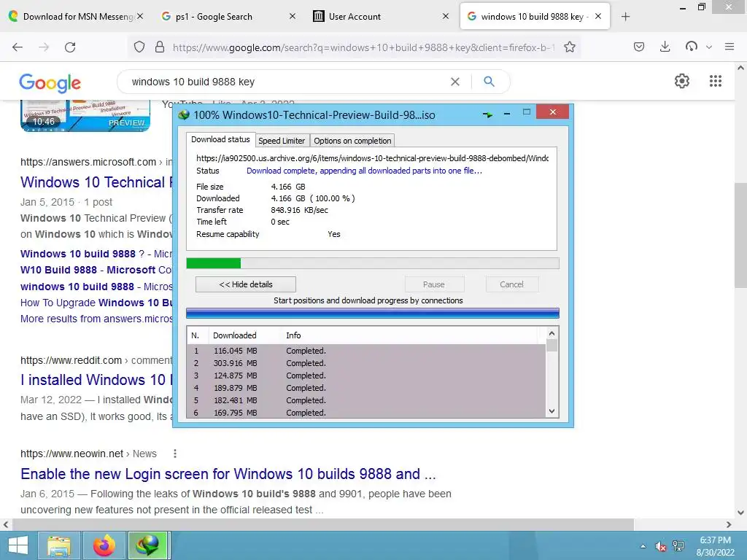Select connection row 4 with 189.879 MB
The height and width of the screenshot is (560, 747).
tap(366, 388)
